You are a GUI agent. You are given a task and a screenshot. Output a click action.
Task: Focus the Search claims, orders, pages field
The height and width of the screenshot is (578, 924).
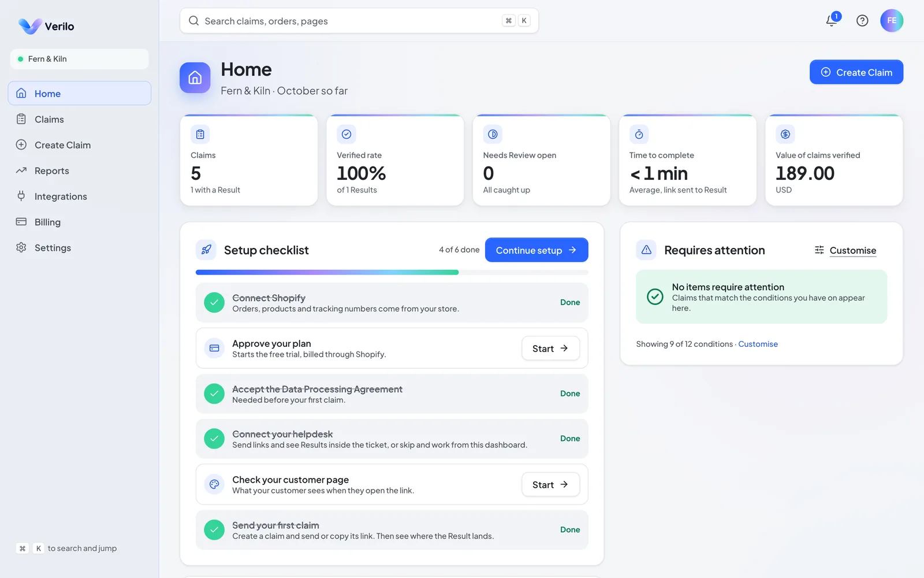[359, 21]
